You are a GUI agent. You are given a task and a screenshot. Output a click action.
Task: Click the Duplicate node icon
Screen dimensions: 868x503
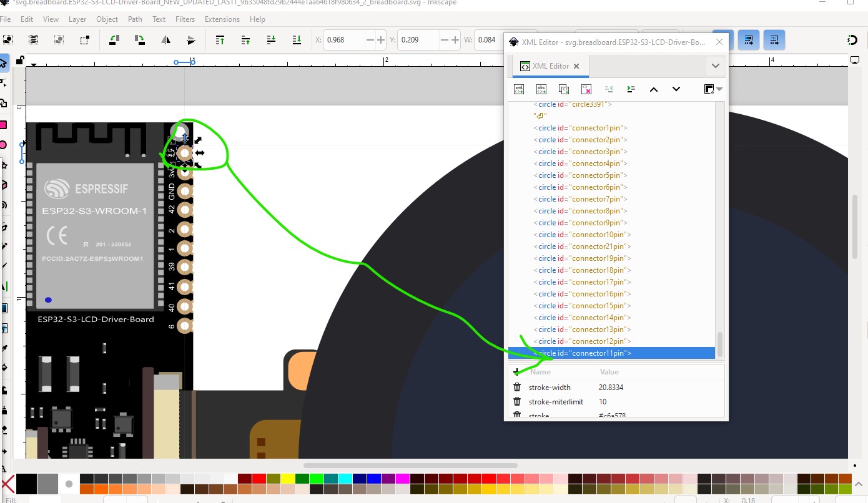click(x=564, y=89)
